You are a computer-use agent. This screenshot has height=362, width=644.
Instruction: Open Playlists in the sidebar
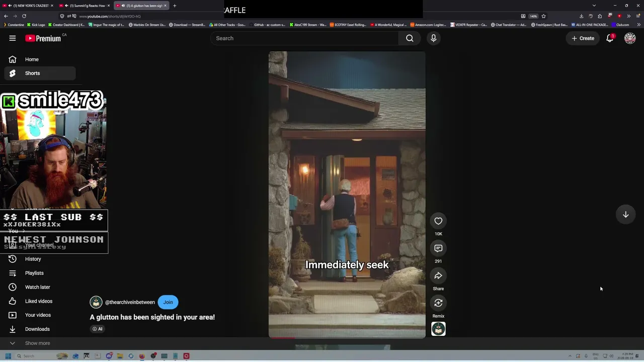(x=40, y=273)
